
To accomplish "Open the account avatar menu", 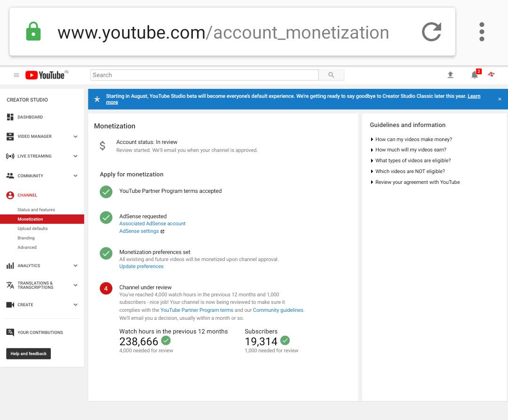I will [492, 74].
